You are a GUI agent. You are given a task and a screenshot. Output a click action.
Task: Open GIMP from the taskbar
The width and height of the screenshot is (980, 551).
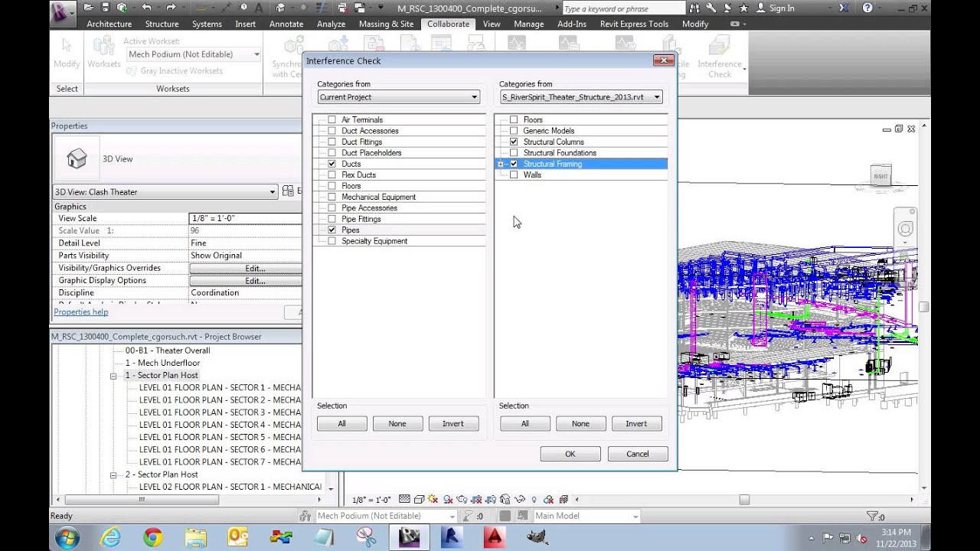tap(537, 537)
